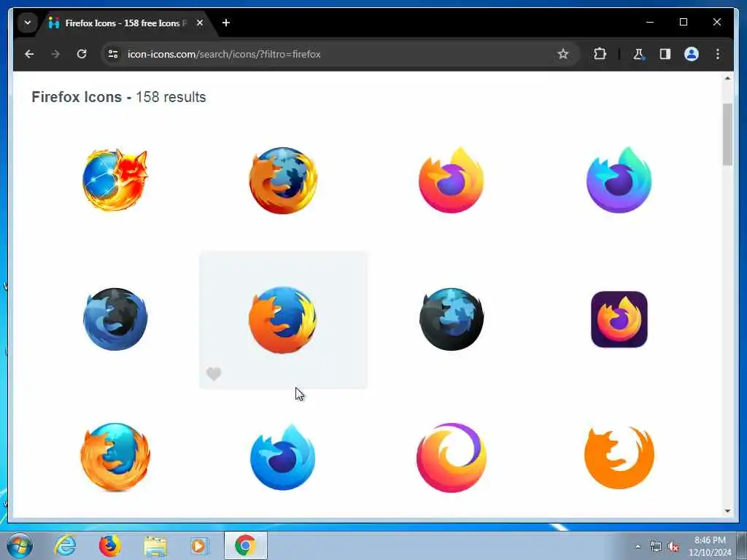Click the scrollbar down arrow

pyautogui.click(x=727, y=511)
